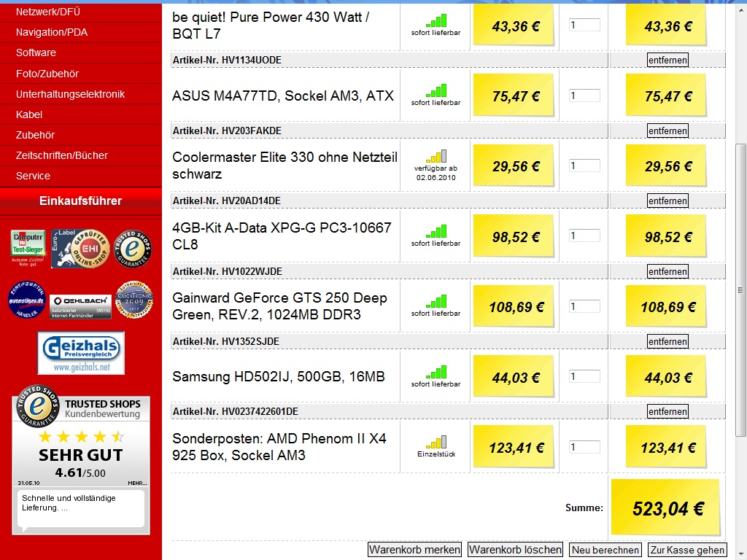
Task: Proceed with Zur Kasse gehen
Action: [x=687, y=550]
